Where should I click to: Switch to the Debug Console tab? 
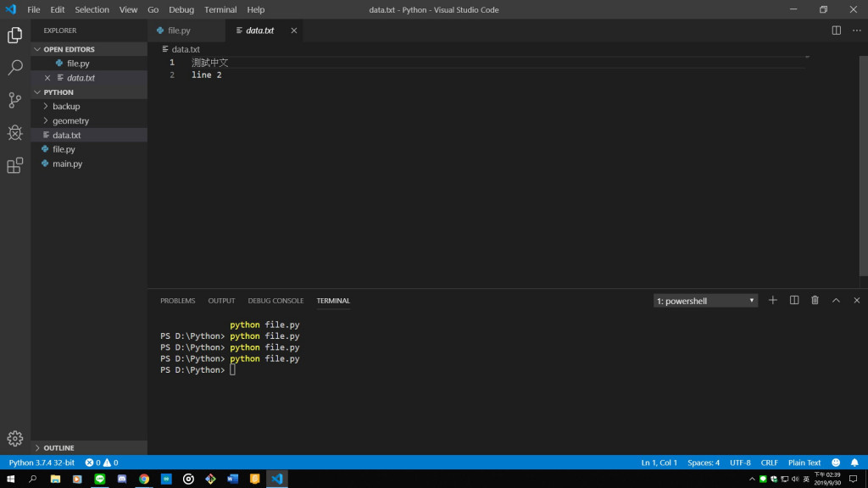[x=275, y=301]
